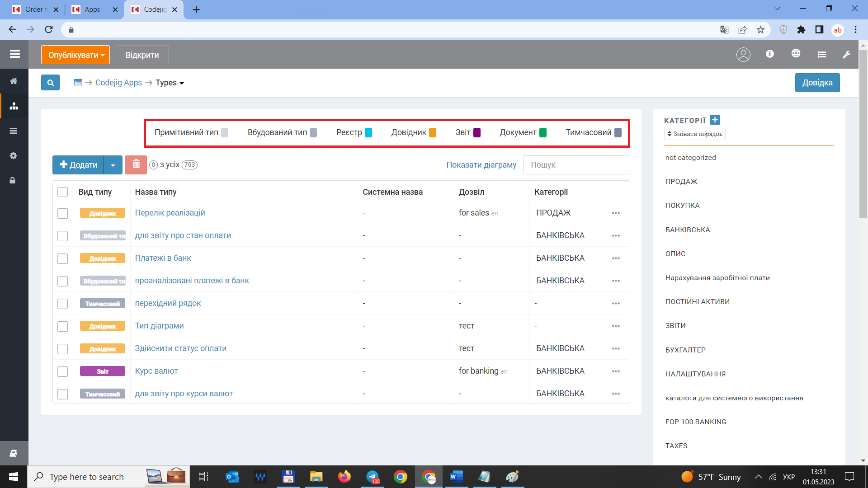Bookmark the page with the star icon

click(760, 30)
